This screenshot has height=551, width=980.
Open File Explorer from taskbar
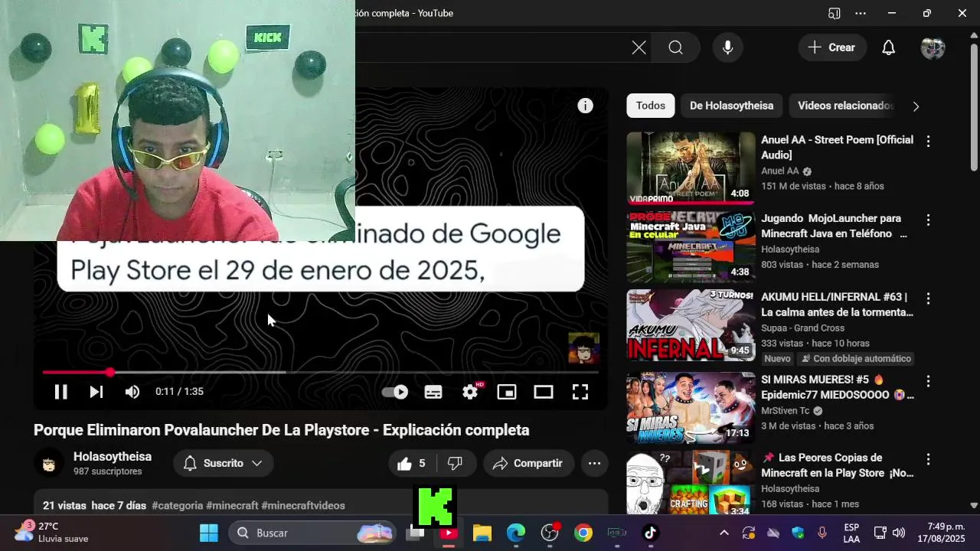[482, 533]
